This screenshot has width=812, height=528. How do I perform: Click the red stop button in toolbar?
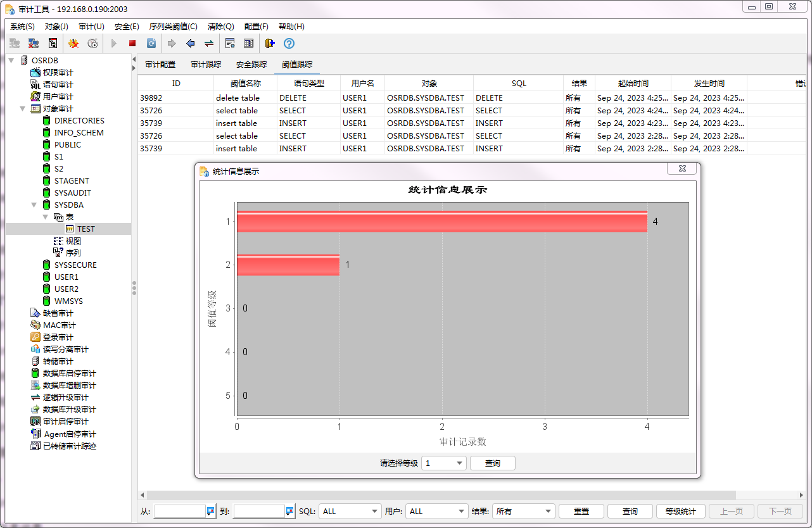coord(132,44)
